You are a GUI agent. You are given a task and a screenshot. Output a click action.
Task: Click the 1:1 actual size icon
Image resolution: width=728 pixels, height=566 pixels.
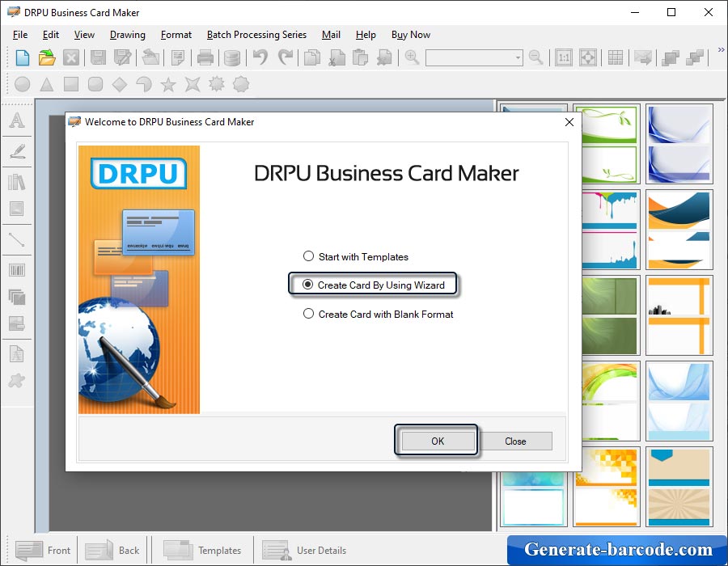tap(564, 58)
